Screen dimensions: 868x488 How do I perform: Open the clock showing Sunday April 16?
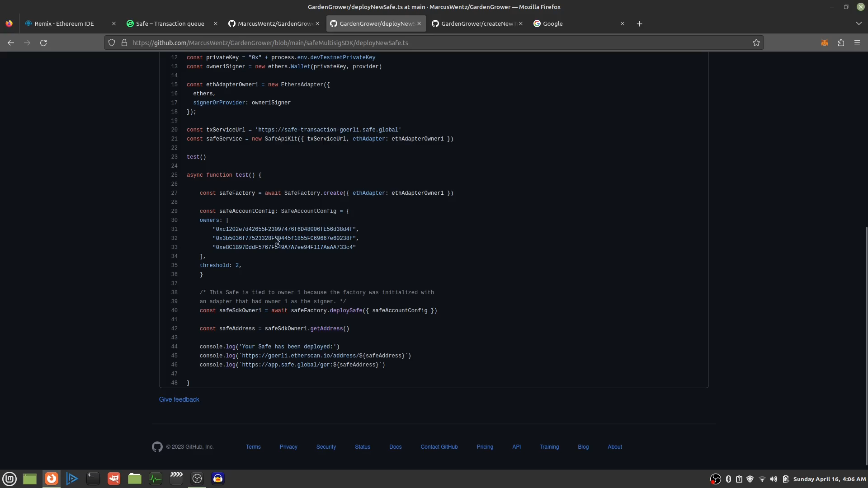click(830, 479)
